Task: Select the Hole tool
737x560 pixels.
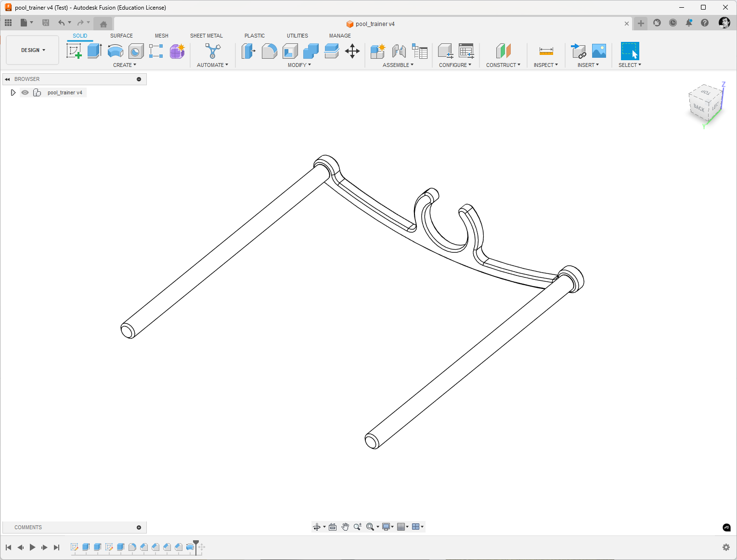Action: point(136,51)
